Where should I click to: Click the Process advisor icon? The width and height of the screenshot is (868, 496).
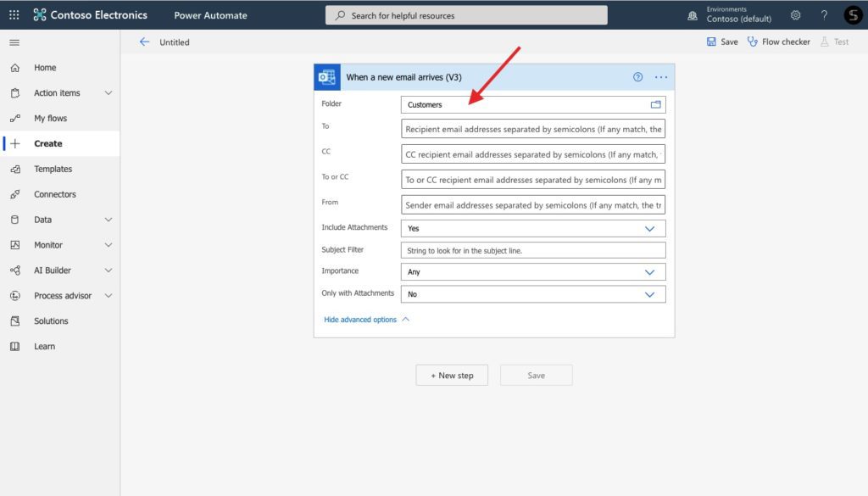pyautogui.click(x=15, y=296)
